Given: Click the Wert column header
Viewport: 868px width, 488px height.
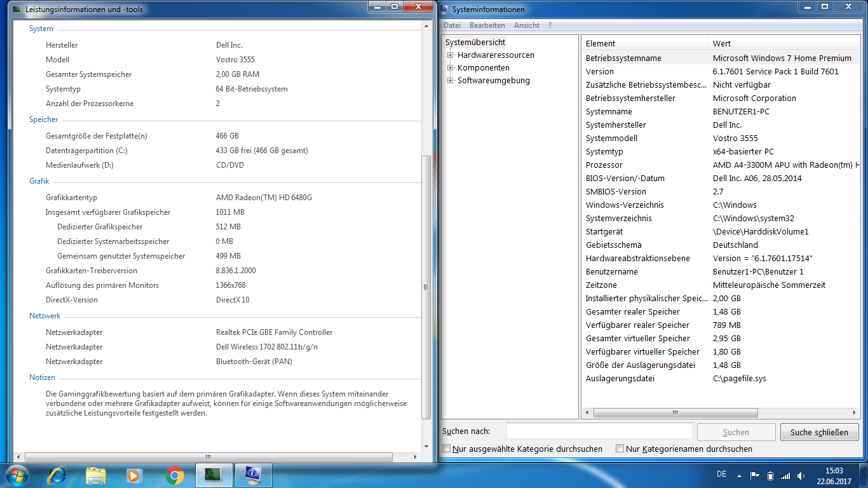Looking at the screenshot, I should click(784, 43).
